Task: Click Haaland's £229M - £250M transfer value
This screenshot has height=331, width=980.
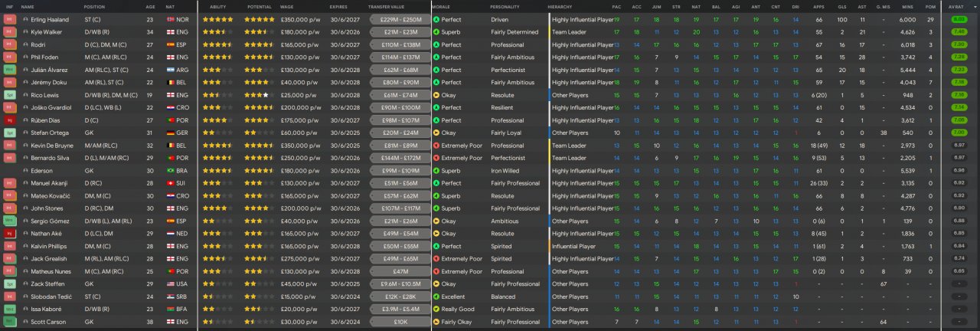Action: [400, 19]
